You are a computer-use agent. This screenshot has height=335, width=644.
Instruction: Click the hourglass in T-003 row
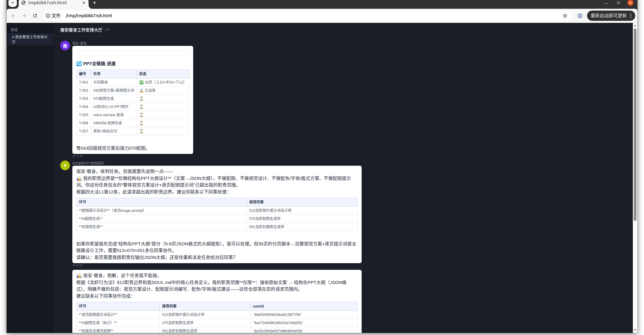(x=141, y=99)
